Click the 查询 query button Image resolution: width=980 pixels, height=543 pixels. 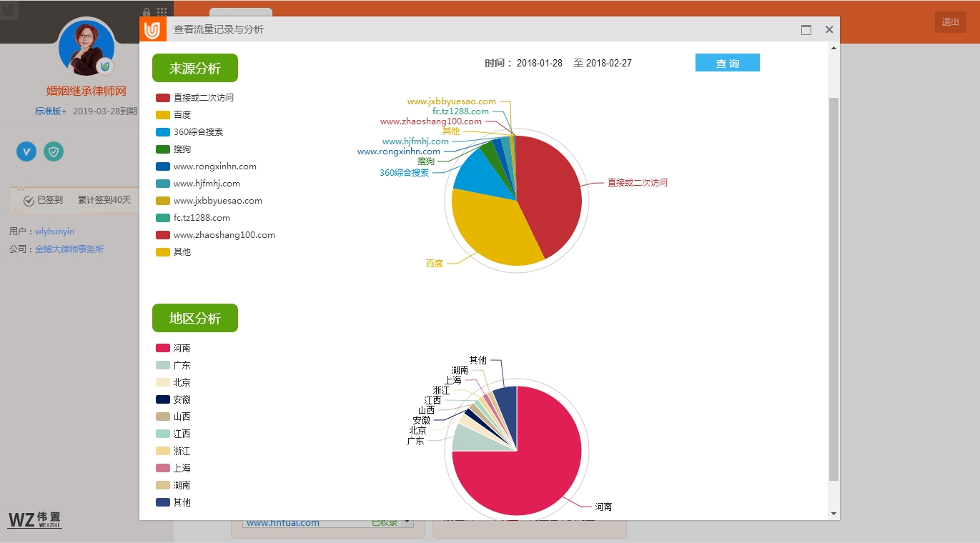[x=727, y=64]
